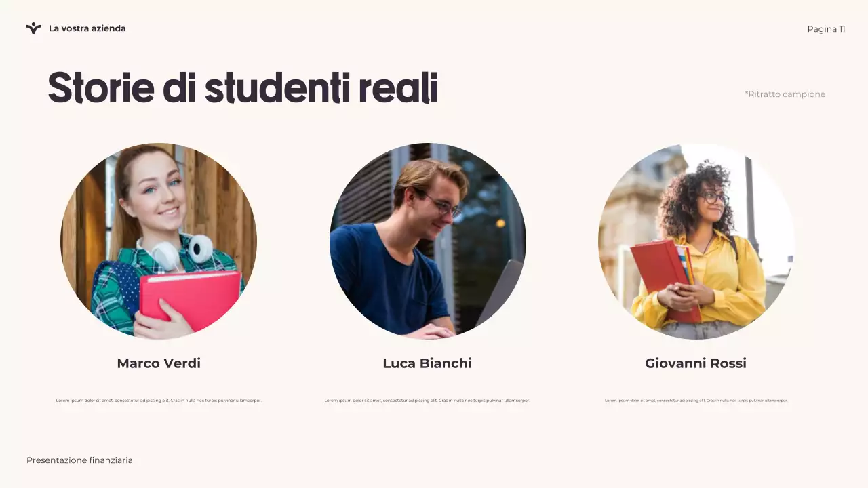Select the "La vostra azienda" company name
This screenshot has width=868, height=488.
(87, 28)
